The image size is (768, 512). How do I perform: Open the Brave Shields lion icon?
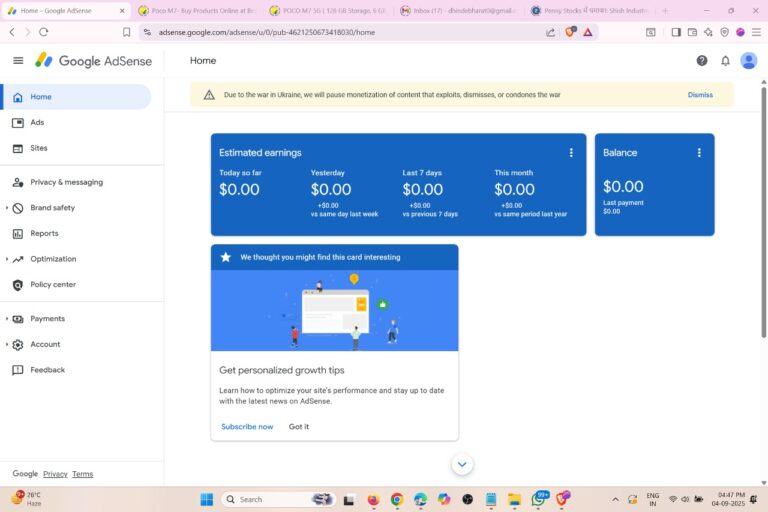(x=570, y=32)
